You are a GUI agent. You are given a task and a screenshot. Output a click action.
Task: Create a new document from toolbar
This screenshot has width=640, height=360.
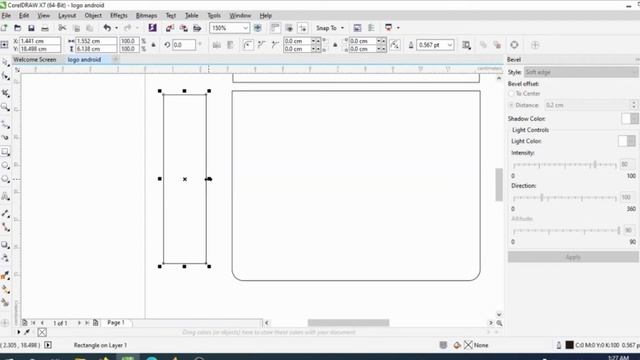tap(4, 28)
